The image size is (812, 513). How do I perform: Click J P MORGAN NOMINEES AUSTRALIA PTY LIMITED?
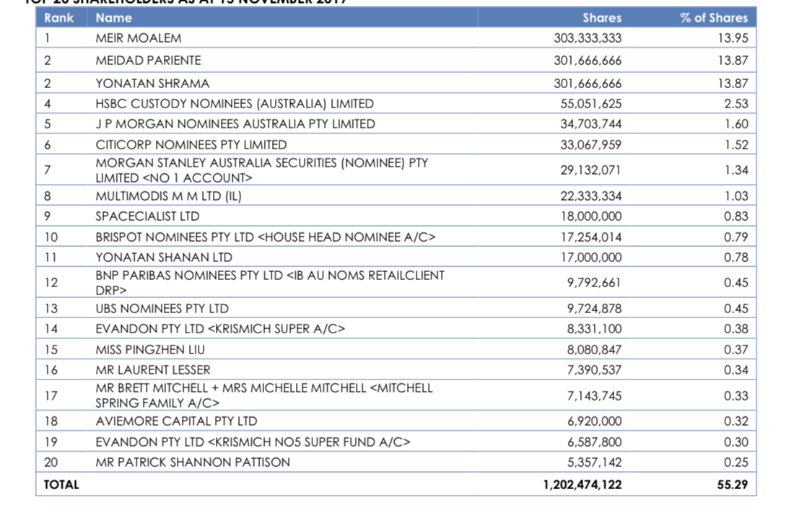[x=235, y=124]
